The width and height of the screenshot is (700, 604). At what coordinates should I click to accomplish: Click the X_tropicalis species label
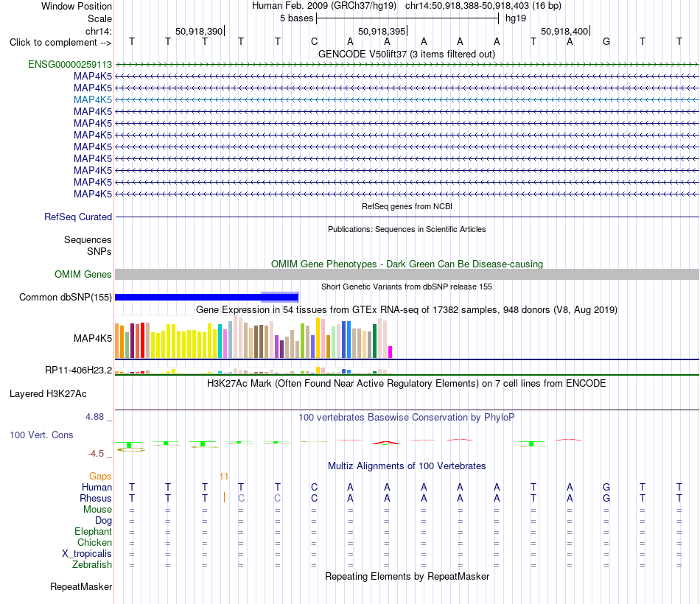(87, 554)
